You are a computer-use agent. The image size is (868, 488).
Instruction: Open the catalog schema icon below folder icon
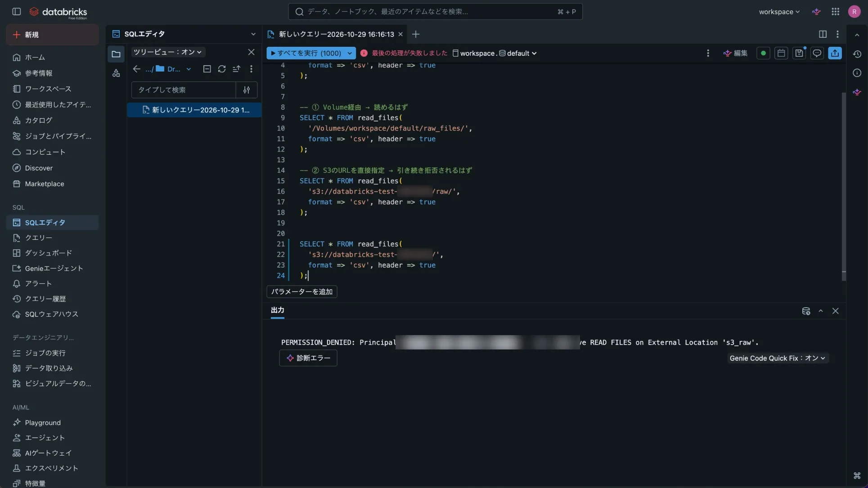(x=116, y=73)
